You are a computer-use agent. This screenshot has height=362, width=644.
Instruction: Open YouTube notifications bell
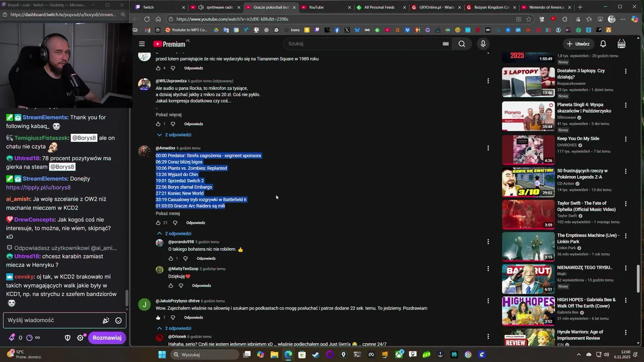coord(603,44)
